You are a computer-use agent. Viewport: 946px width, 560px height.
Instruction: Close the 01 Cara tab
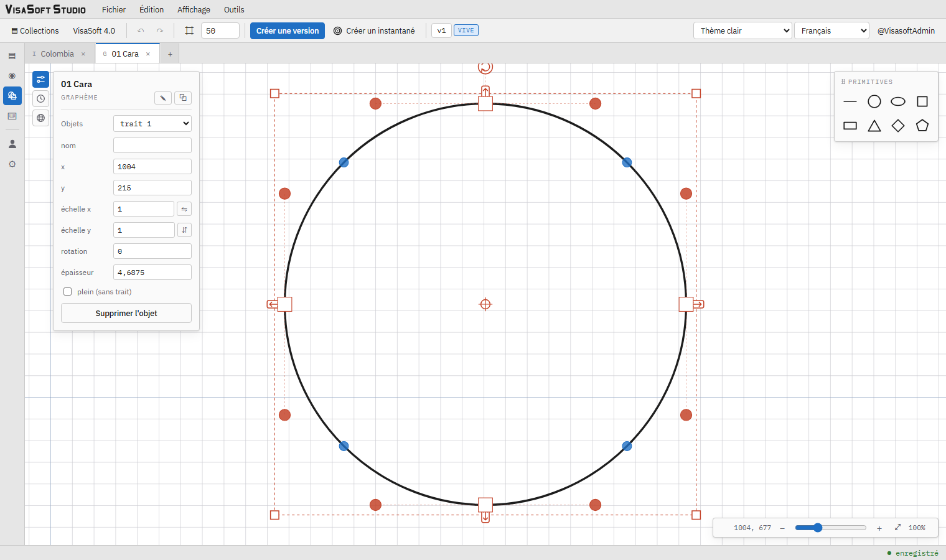[x=148, y=54]
